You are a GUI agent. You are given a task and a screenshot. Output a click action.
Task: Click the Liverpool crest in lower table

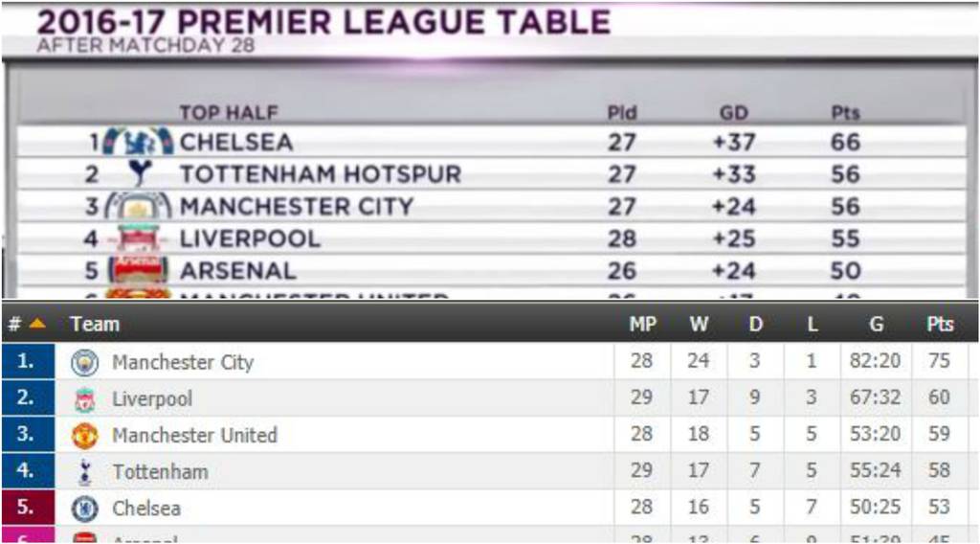(x=85, y=399)
